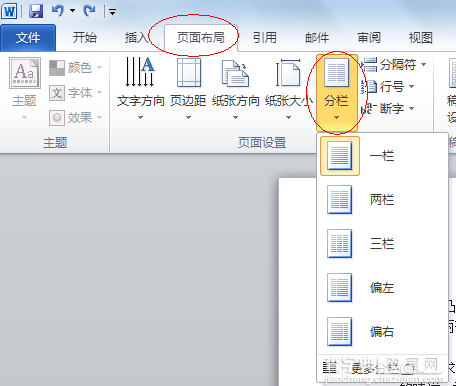The height and width of the screenshot is (386, 456).
Task: Save the document with the floppy disk icon
Action: point(36,11)
